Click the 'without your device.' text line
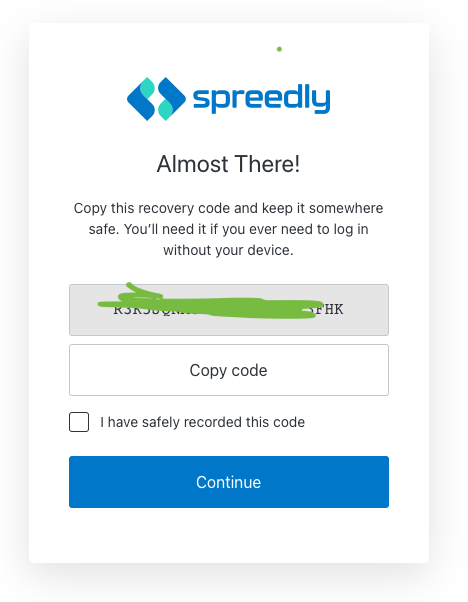Viewport: 468px width, 602px height. (228, 250)
